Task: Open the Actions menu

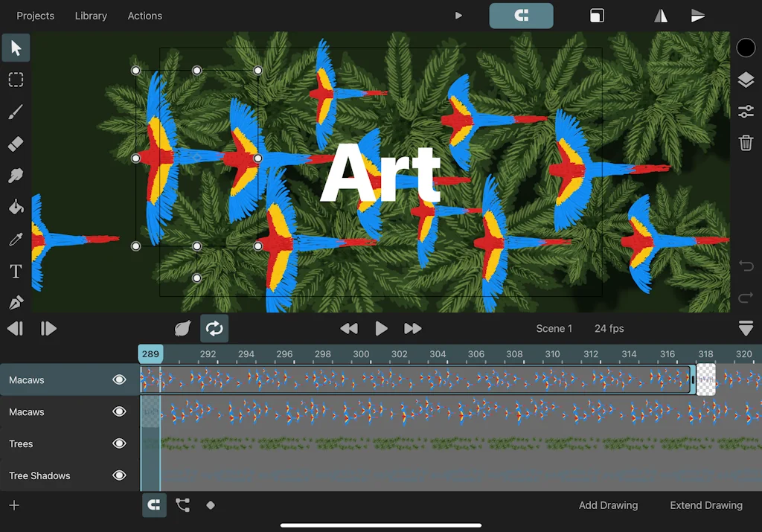Action: pyautogui.click(x=144, y=16)
